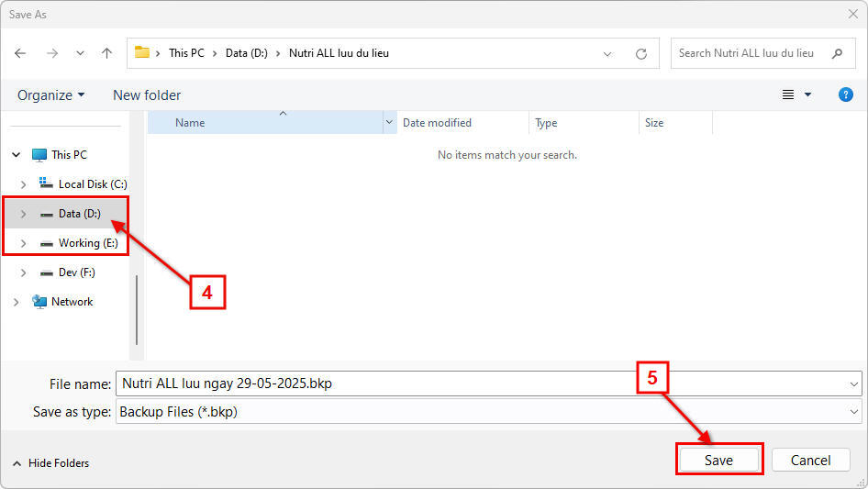Expand the address bar history dropdown
Screen dimensions: 868x489
click(607, 54)
